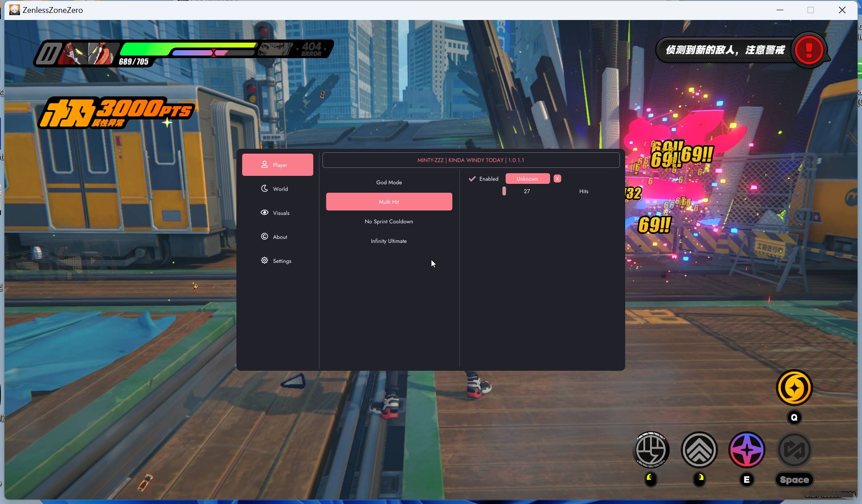
Task: Select the ultimate ability Q icon
Action: coord(794,388)
